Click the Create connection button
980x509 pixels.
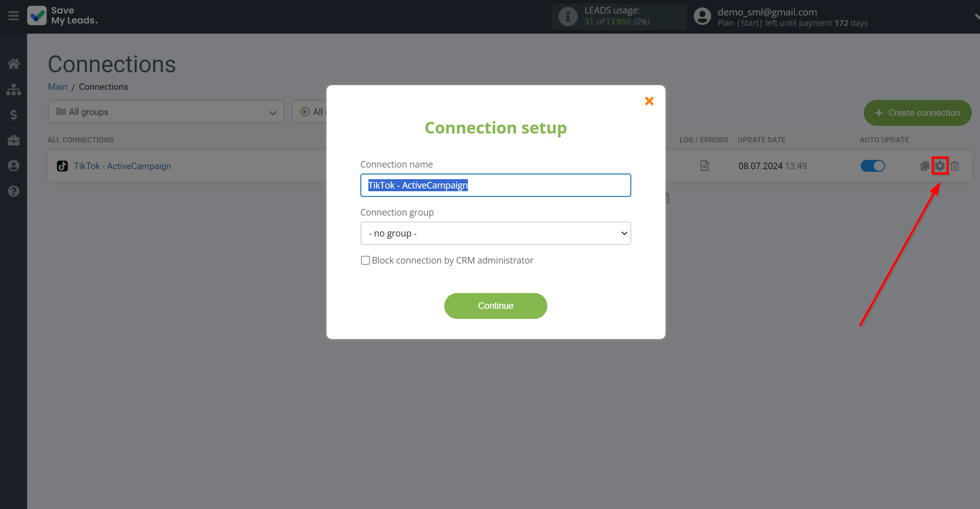pyautogui.click(x=917, y=112)
